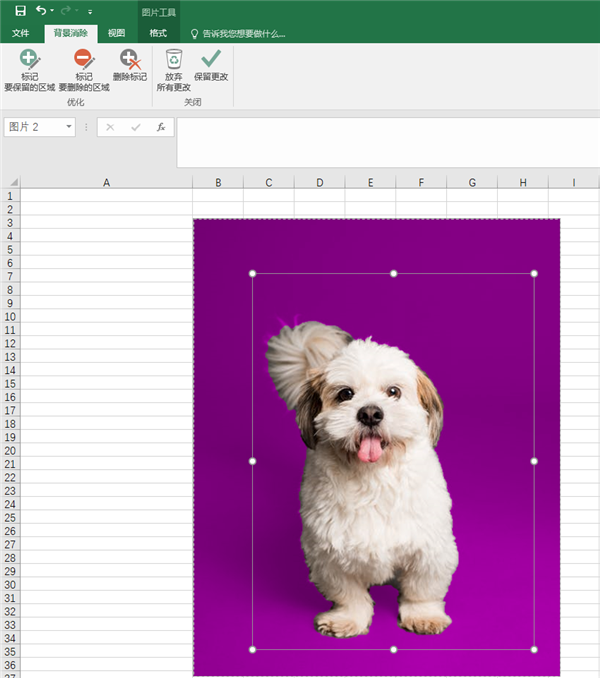Image resolution: width=600 pixels, height=678 pixels.
Task: Click the Tell Me search box
Action: (239, 34)
